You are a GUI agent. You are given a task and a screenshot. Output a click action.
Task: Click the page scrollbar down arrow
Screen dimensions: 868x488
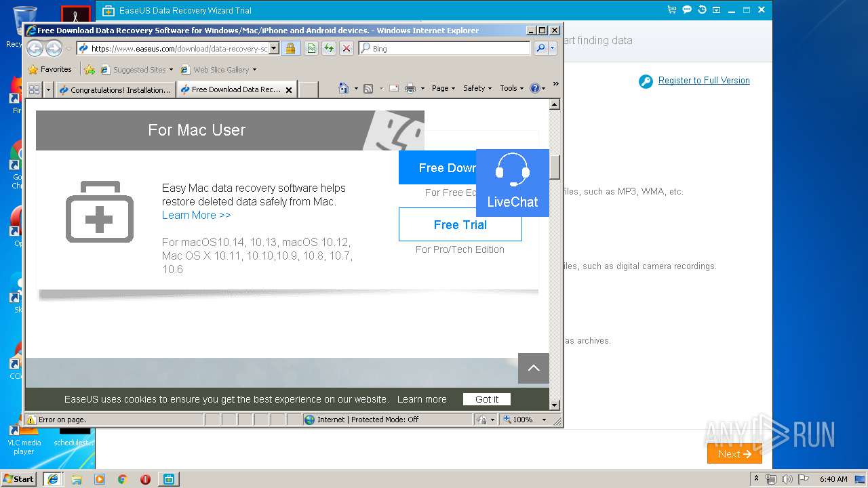[554, 405]
